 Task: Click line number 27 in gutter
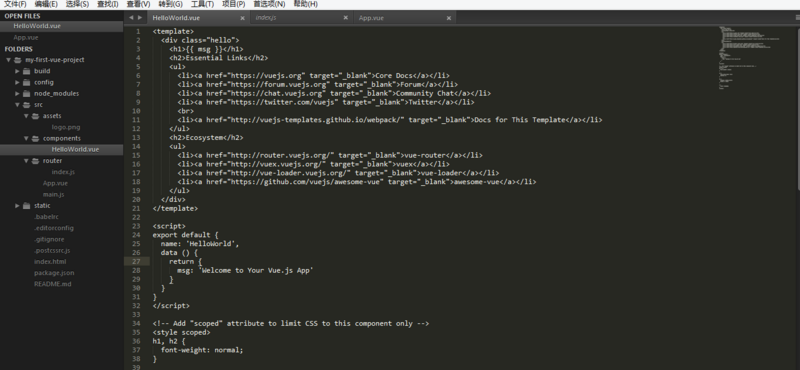(x=136, y=261)
